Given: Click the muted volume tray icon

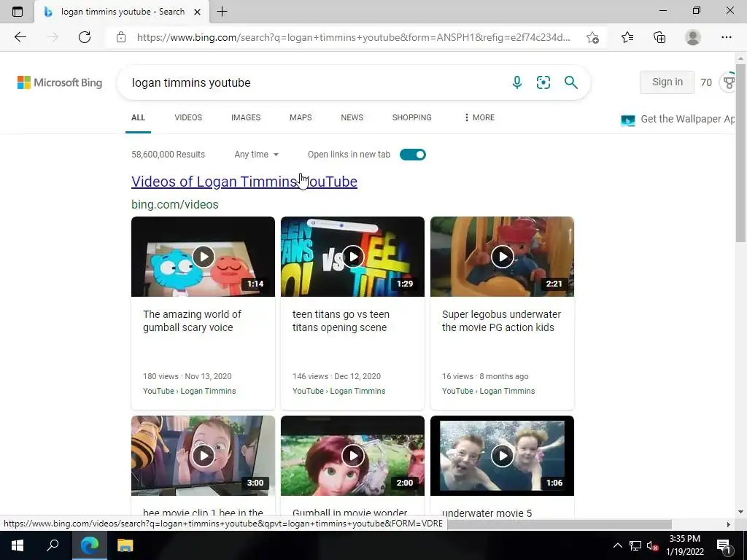Looking at the screenshot, I should (652, 545).
